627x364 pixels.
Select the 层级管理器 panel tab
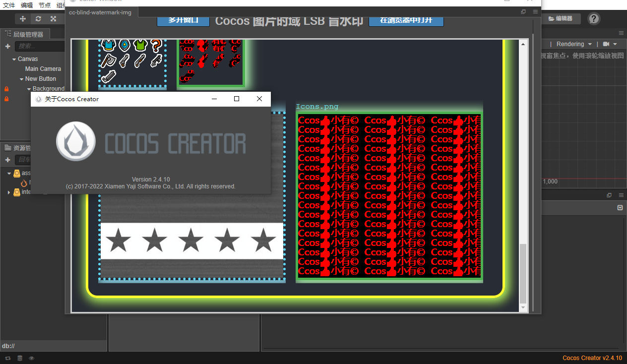[25, 34]
